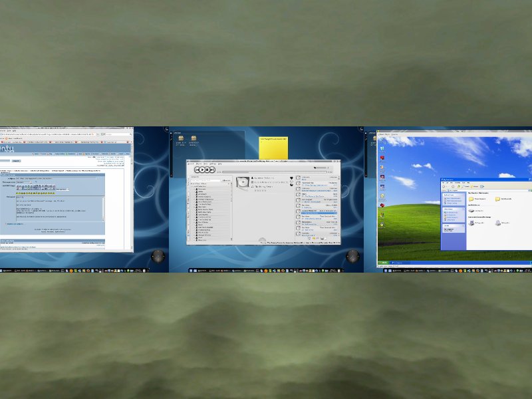Click the yellow sticky note widget
The width and height of the screenshot is (532, 399).
[273, 148]
